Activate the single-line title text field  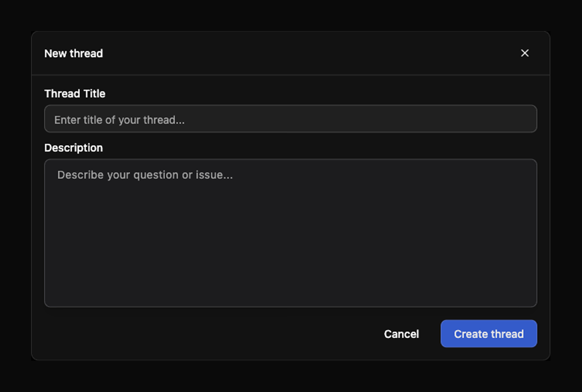coord(290,119)
